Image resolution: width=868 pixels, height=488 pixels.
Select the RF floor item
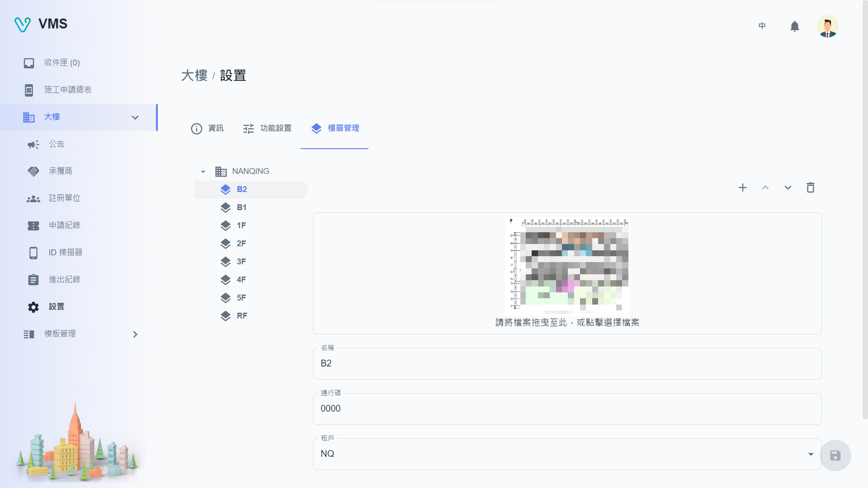click(241, 316)
